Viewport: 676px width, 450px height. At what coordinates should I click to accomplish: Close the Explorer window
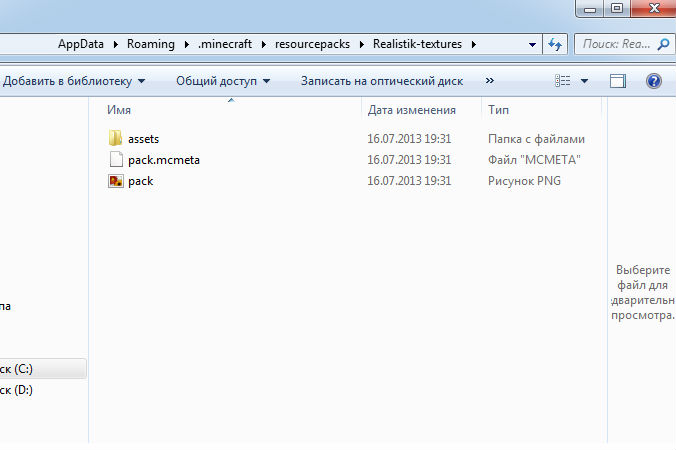tap(654, 8)
